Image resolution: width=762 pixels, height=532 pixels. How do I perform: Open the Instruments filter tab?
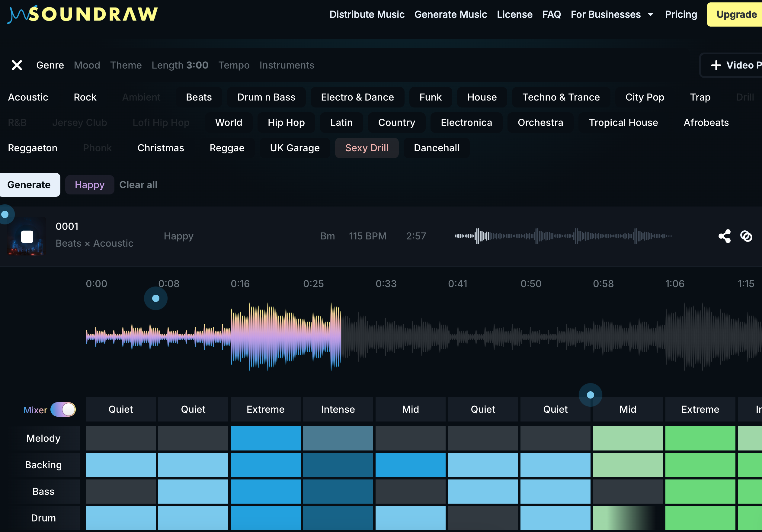pyautogui.click(x=287, y=65)
